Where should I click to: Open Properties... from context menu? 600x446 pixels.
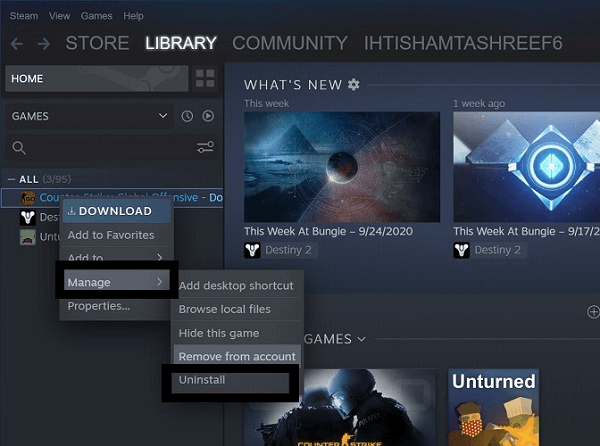pos(99,306)
